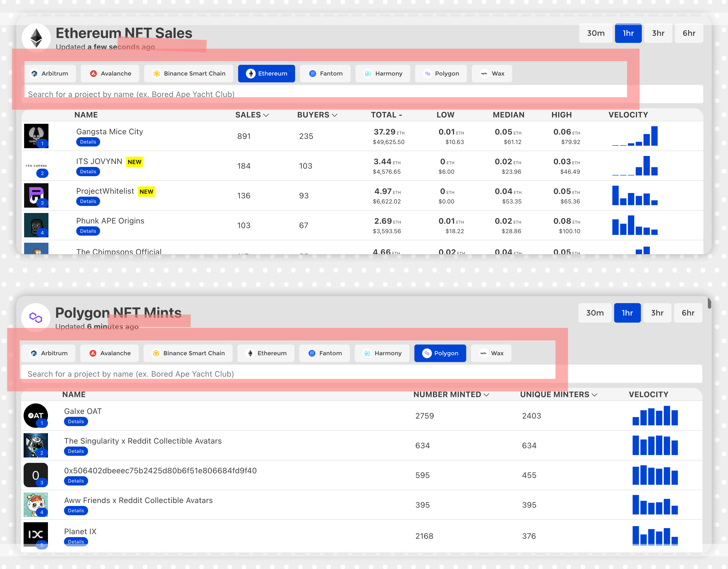
Task: View the ProjectWhitelist velocity chart
Action: 635,195
